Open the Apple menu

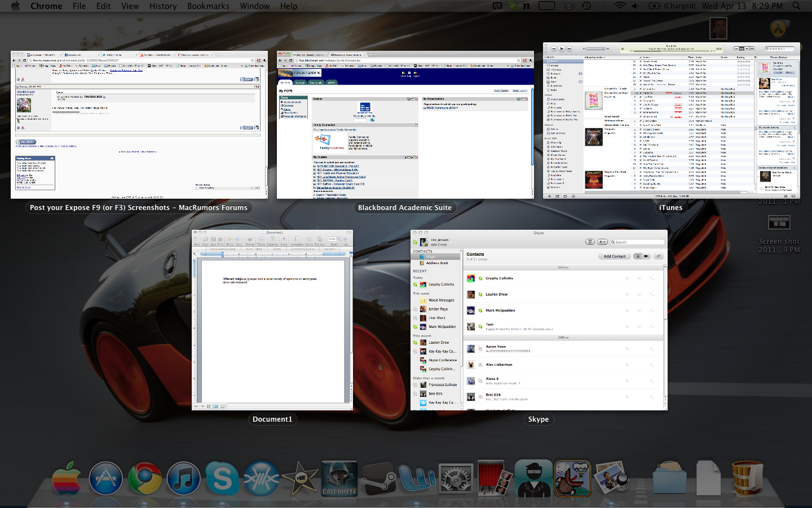point(15,6)
